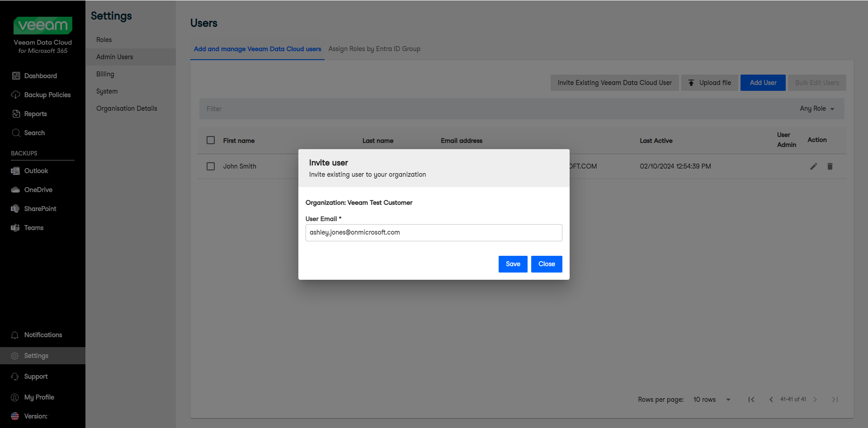This screenshot has height=428, width=868.
Task: Click the 41-41 of 41 page indicator
Action: pyautogui.click(x=793, y=400)
